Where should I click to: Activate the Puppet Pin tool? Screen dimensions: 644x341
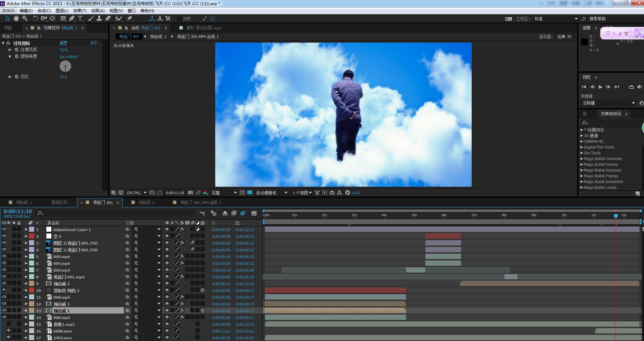(129, 19)
